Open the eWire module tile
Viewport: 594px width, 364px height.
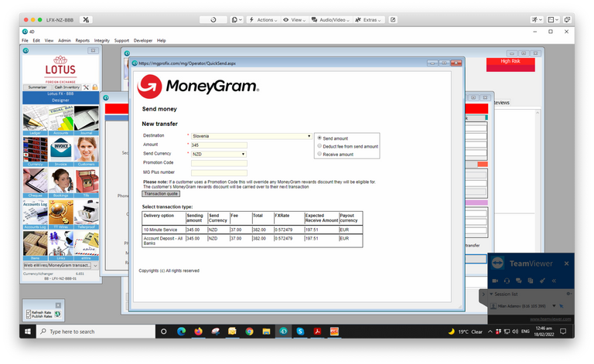coord(87,245)
